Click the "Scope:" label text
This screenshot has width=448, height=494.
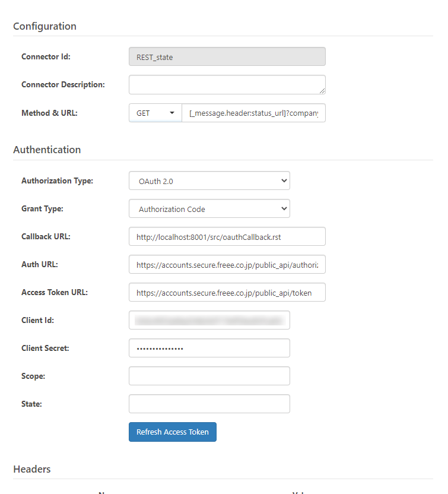[x=33, y=376]
